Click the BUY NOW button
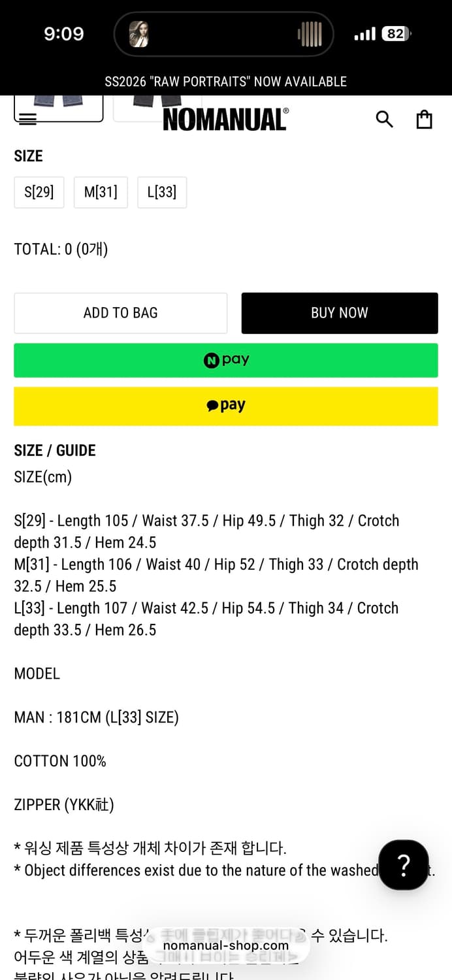The height and width of the screenshot is (980, 452). coord(340,313)
